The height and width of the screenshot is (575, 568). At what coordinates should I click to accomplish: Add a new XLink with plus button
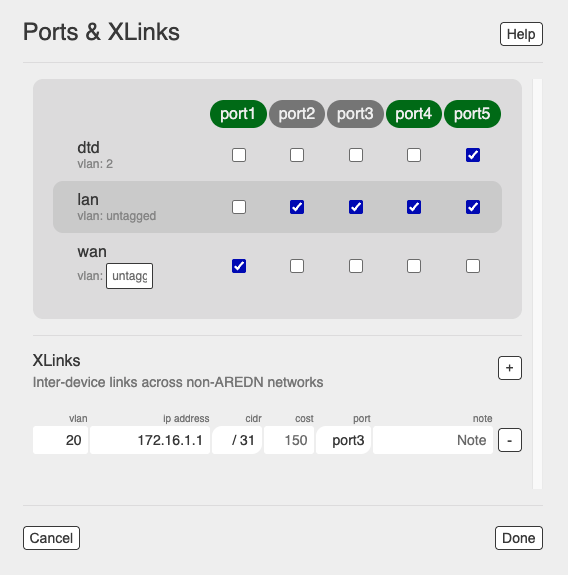(510, 368)
